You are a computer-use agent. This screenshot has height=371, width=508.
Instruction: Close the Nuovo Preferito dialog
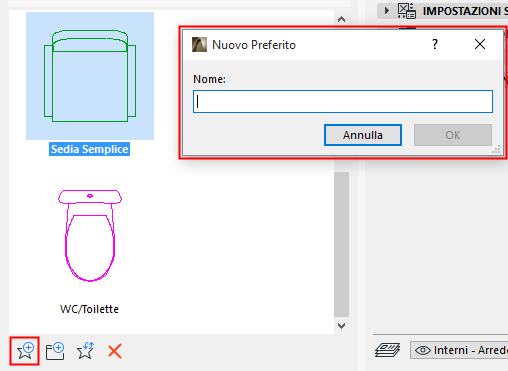tap(480, 44)
